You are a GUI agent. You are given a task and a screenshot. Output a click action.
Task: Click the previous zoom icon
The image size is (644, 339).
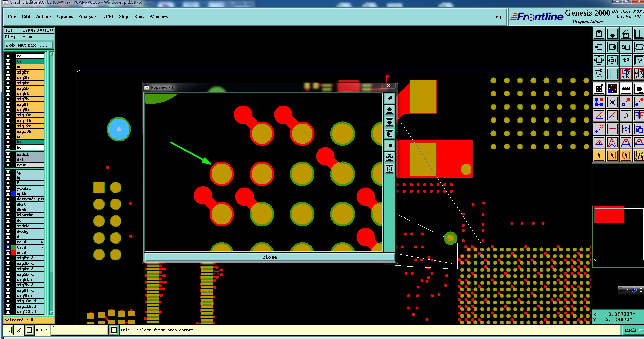pyautogui.click(x=626, y=47)
